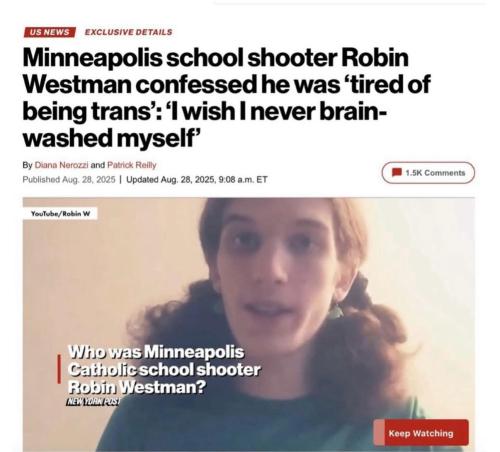Viewport: 500px width, 452px height.
Task: Click the YouTube/Robin W credit label
Action: [60, 214]
